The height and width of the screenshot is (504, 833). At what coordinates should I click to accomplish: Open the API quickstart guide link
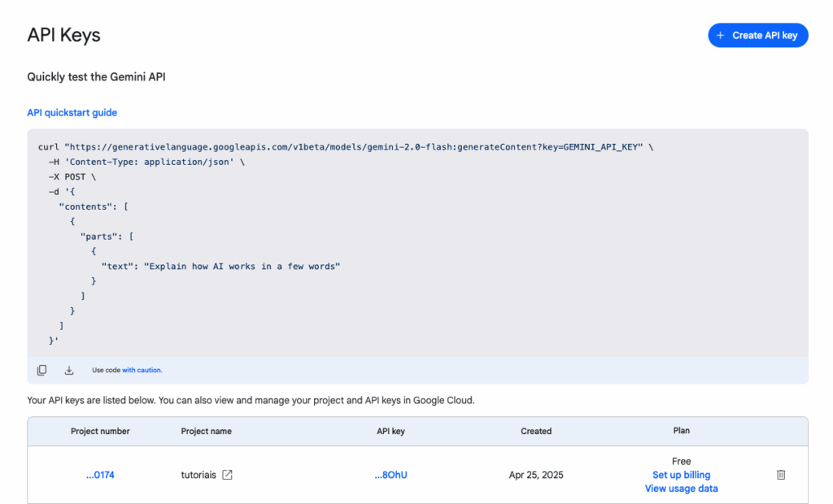[72, 112]
